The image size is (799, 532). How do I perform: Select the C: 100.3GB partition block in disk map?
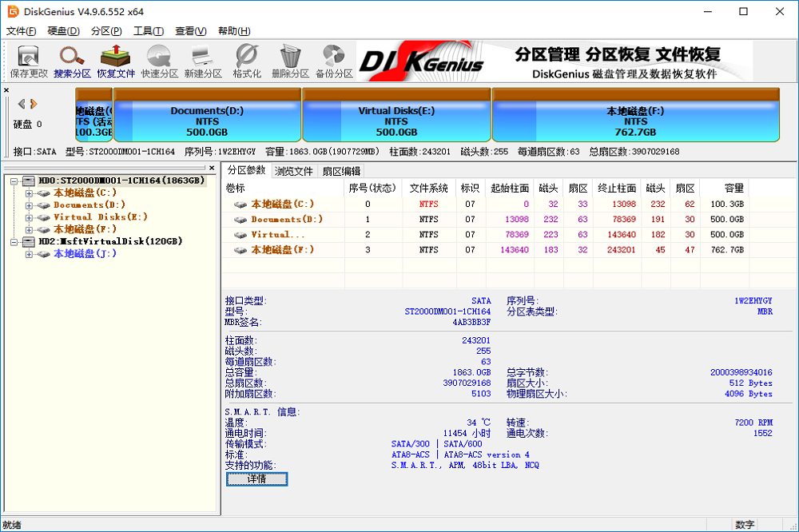coord(93,115)
